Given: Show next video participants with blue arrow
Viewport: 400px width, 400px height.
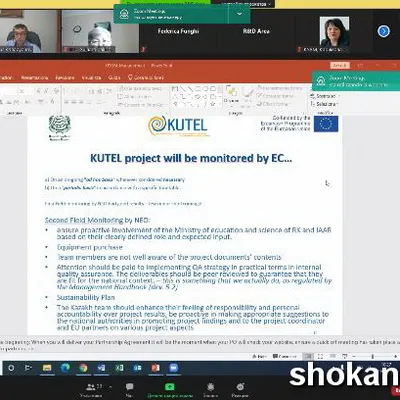Looking at the screenshot, I should click(x=384, y=31).
